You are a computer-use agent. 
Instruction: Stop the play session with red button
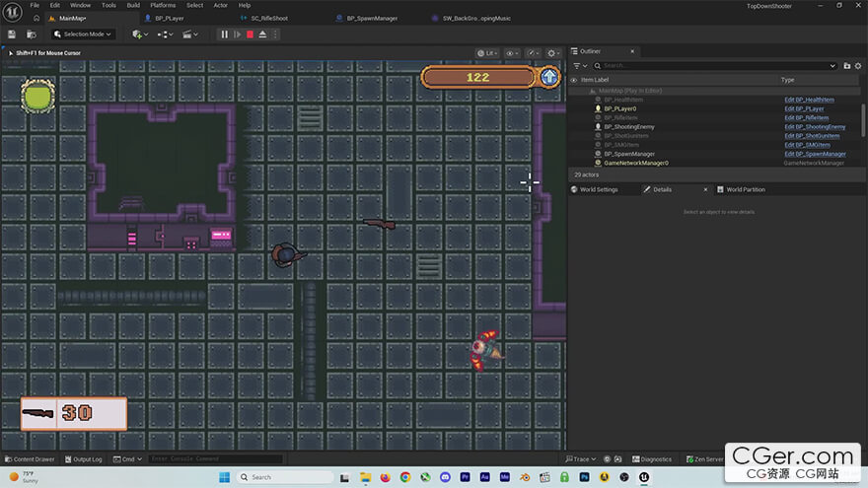tap(251, 35)
